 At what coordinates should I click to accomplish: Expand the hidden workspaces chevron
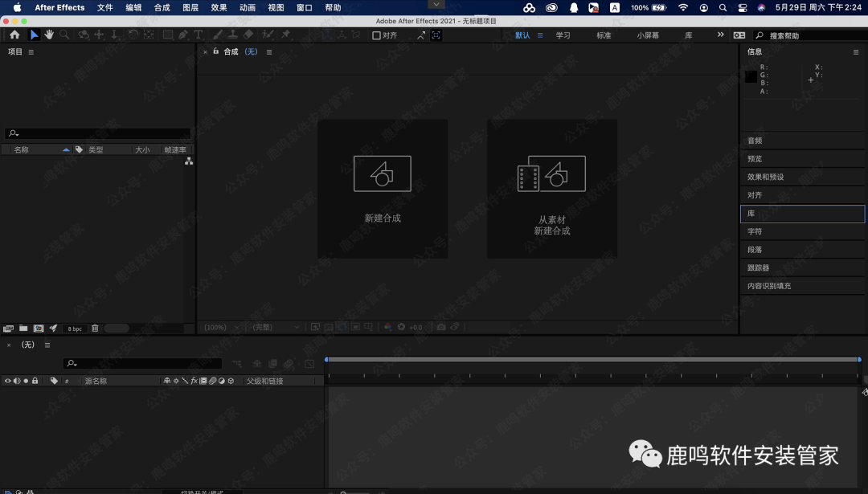[720, 35]
